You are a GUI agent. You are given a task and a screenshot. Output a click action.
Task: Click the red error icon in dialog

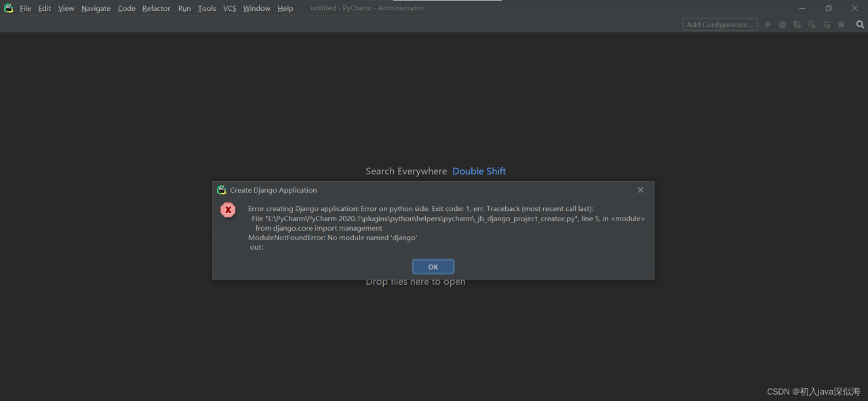click(x=229, y=210)
